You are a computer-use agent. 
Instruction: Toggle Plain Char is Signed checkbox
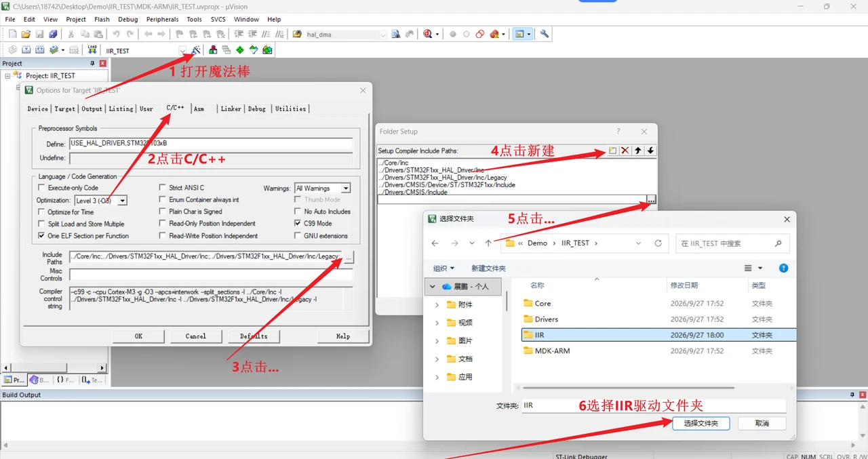coord(163,212)
